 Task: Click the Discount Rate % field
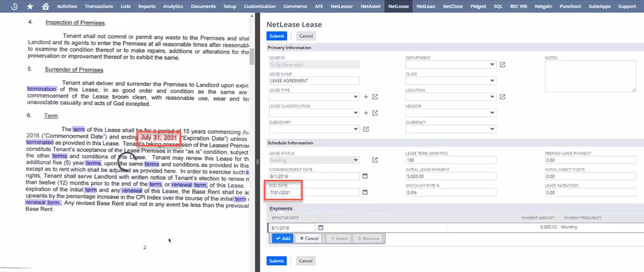click(451, 192)
